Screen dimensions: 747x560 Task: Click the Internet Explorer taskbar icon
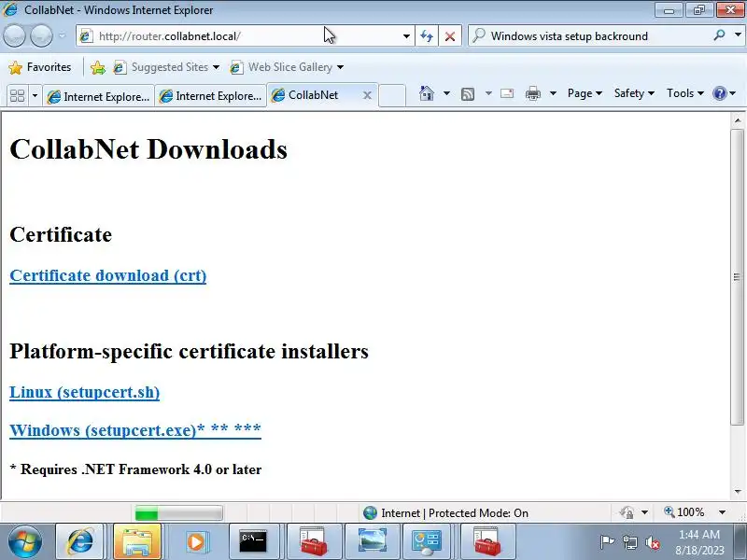point(80,542)
